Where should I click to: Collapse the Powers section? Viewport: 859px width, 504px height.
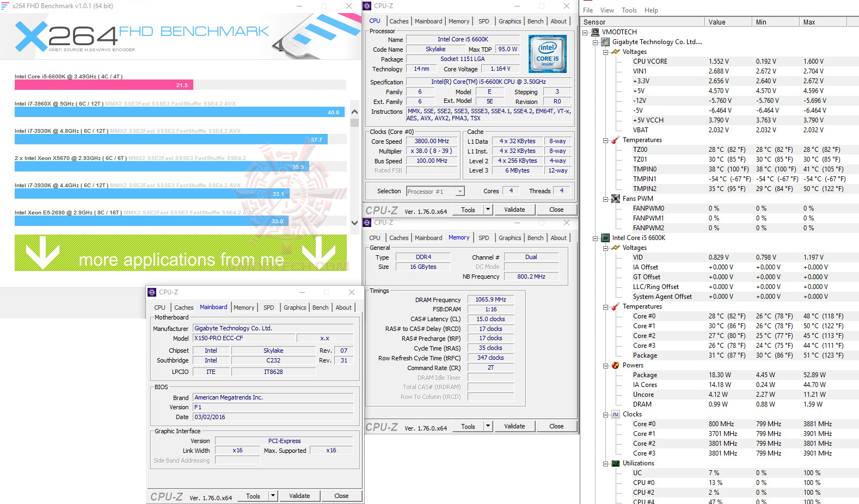pyautogui.click(x=605, y=365)
